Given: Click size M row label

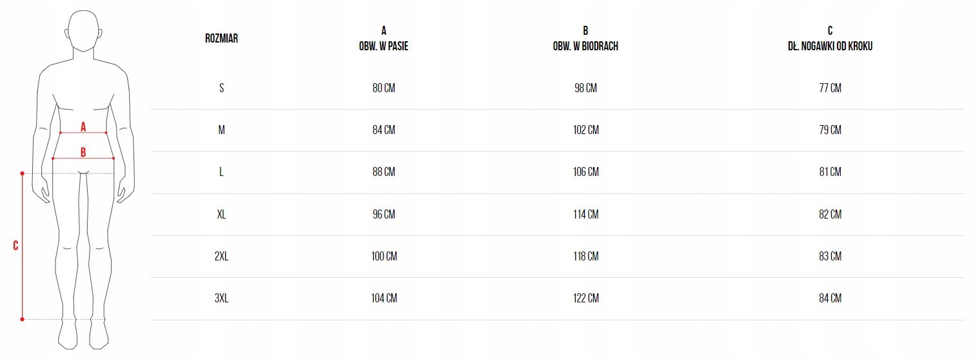Looking at the screenshot, I should click(221, 130).
